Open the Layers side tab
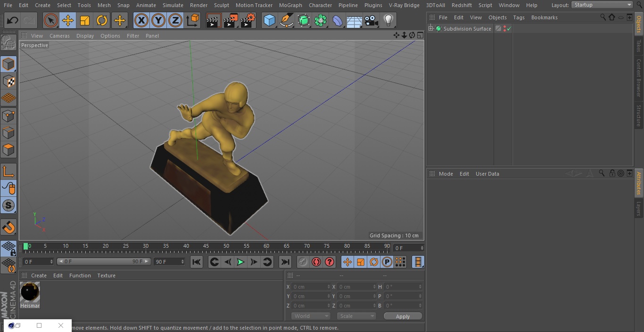Screen dimensions: 644x332 639,209
